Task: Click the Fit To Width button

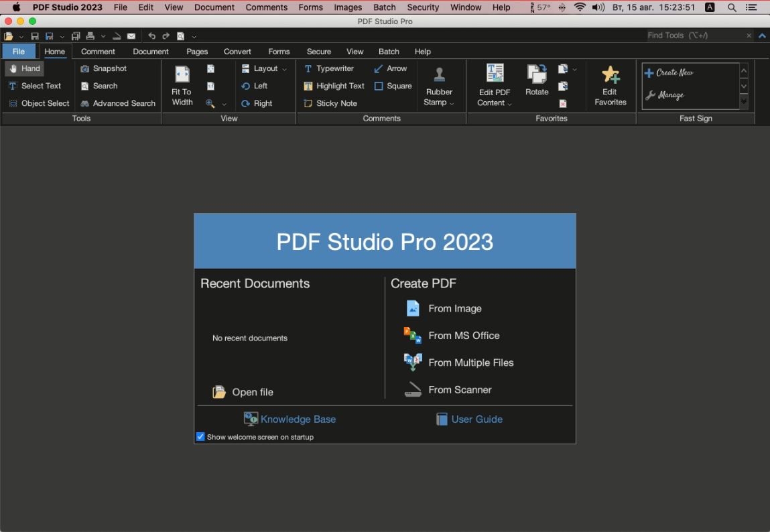Action: (x=182, y=86)
